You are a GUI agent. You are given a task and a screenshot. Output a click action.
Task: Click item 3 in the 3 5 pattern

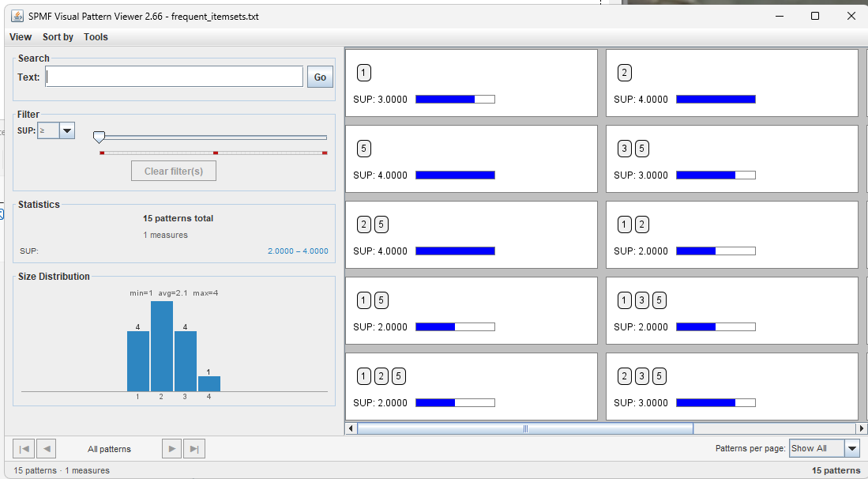click(625, 149)
